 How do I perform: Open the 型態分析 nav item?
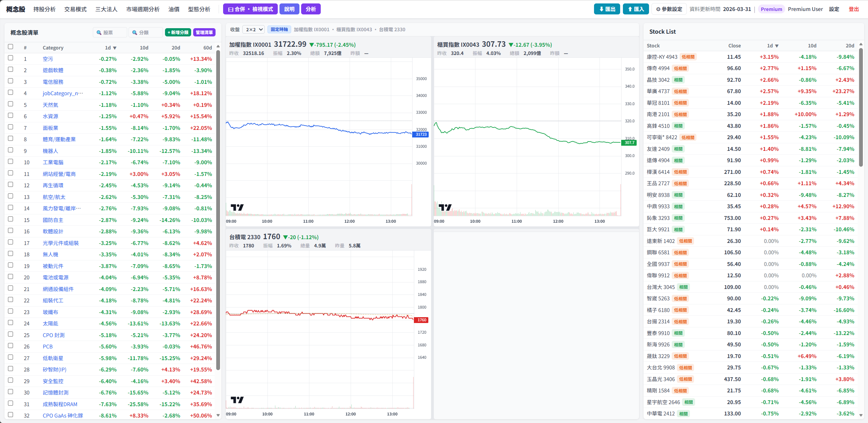(199, 9)
